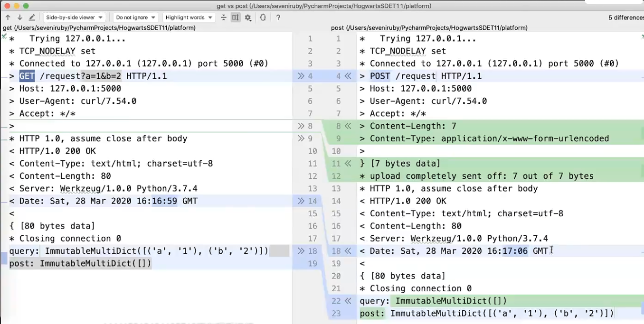Click right 'Host: 127.0.0.1:5000' line
This screenshot has height=324, width=644.
pos(416,89)
